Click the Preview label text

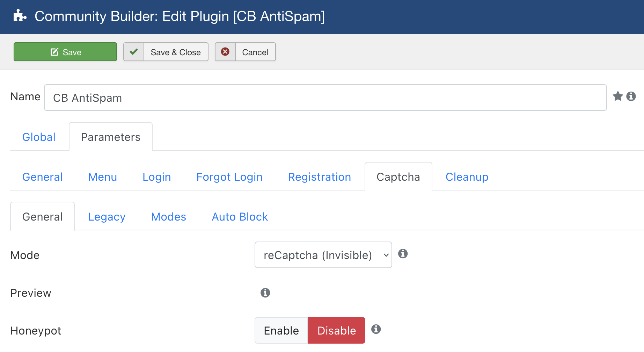pos(31,293)
